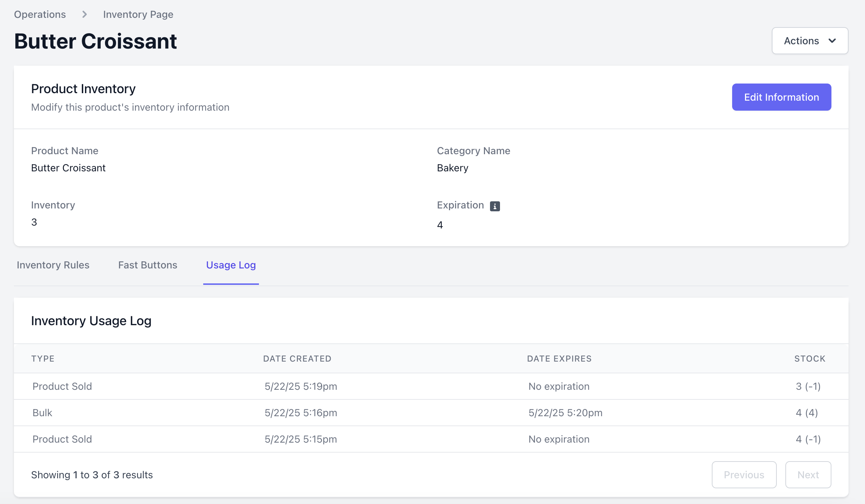Screen dimensions: 865x504
Task: Select the Usage Log tab
Action: click(x=231, y=265)
